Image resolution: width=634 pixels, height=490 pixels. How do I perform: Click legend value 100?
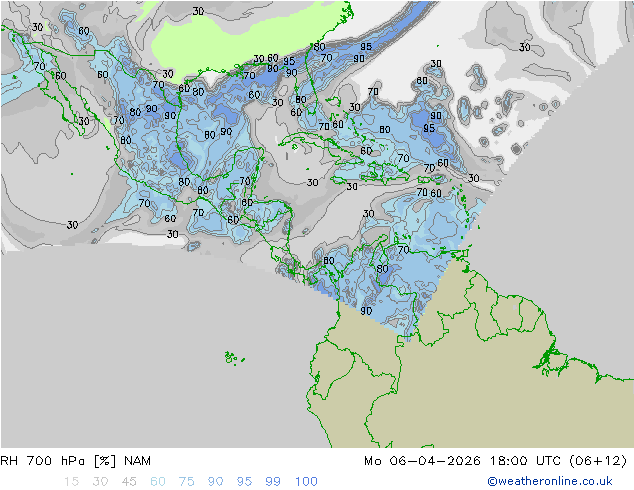(x=306, y=482)
